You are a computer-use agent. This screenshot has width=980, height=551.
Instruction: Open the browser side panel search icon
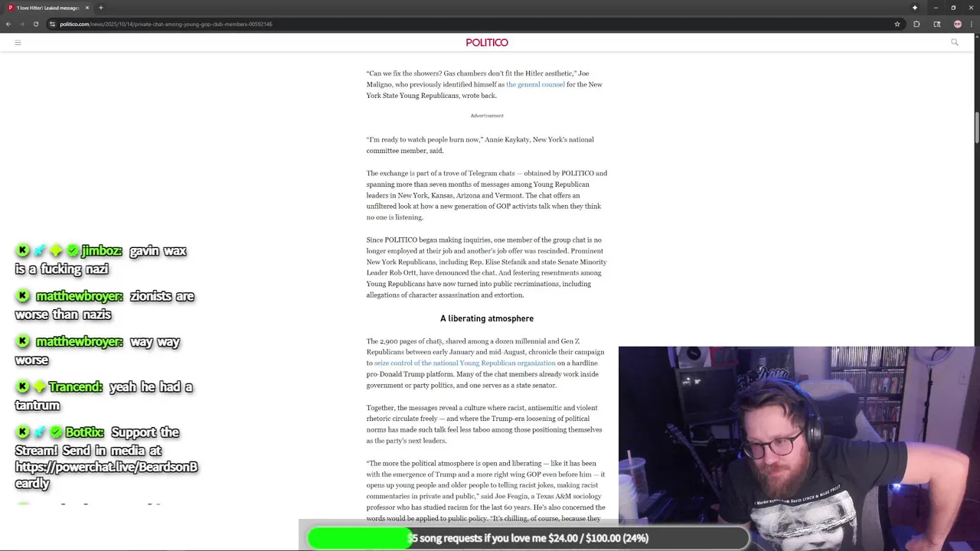coord(936,24)
